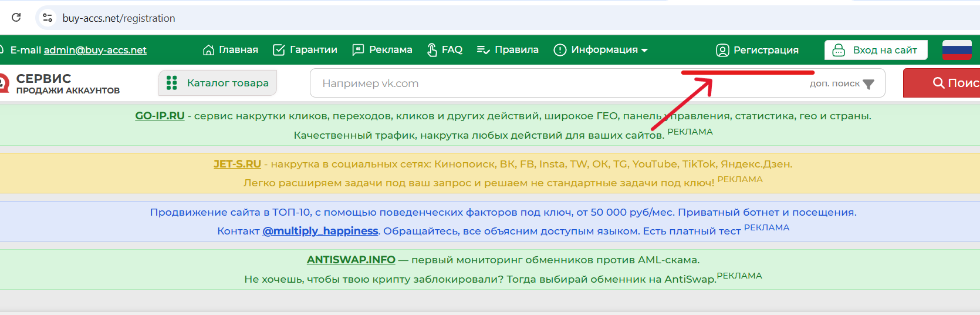Click the address bar URL buy-accs.net/registration
This screenshot has height=315, width=980.
pos(119,18)
